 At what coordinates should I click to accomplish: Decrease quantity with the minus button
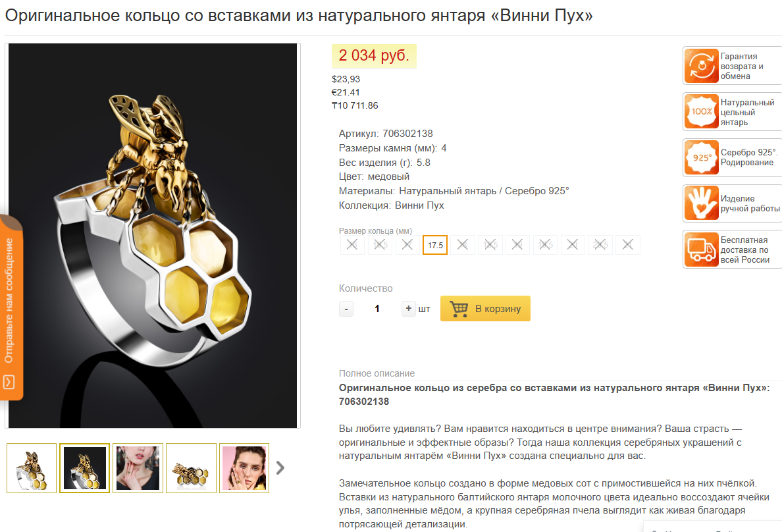point(346,309)
